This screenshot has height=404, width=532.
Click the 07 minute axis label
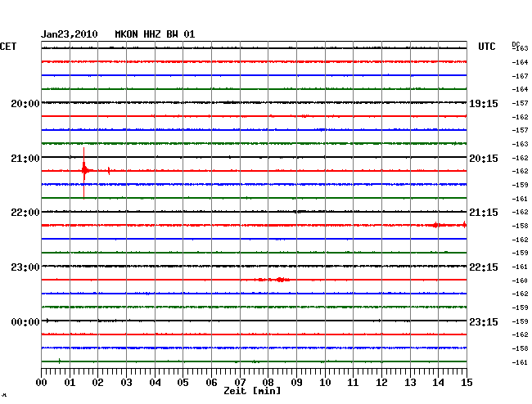pos(240,383)
